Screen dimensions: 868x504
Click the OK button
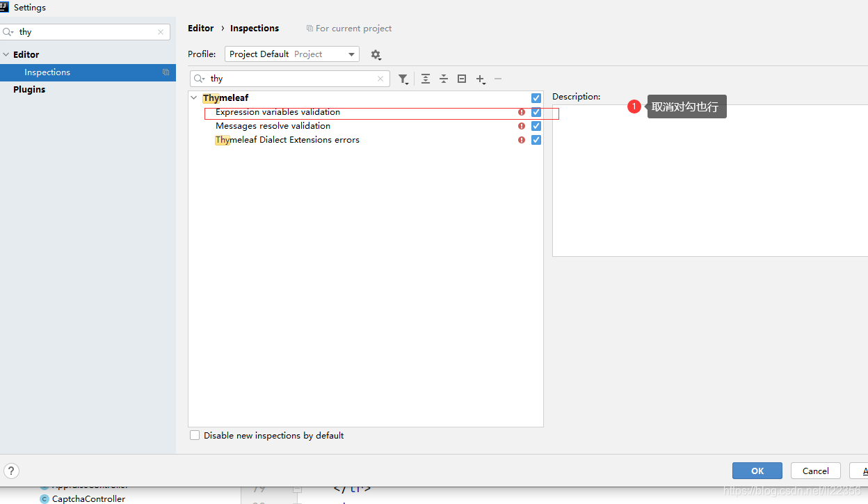(757, 471)
